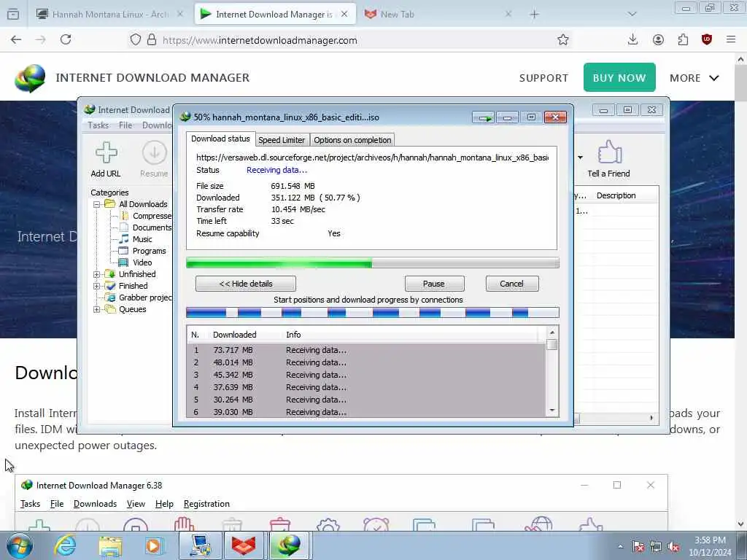Click the Resume download arrow icon
Image resolution: width=747 pixels, height=560 pixels.
[154, 153]
